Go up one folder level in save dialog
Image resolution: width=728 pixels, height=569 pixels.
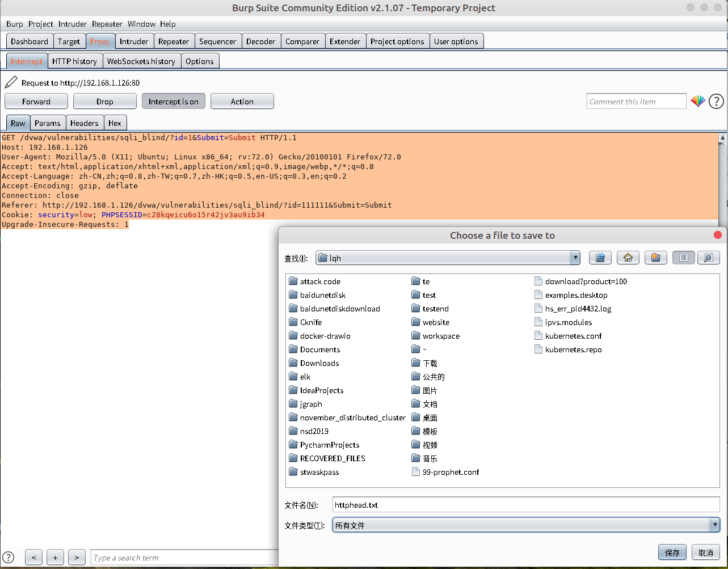point(600,258)
